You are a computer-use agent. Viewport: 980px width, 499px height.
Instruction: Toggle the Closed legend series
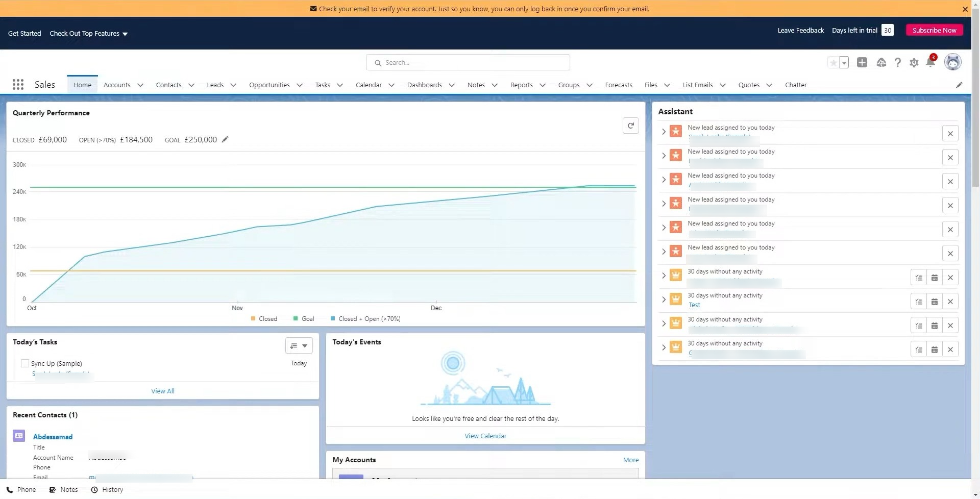pos(264,319)
